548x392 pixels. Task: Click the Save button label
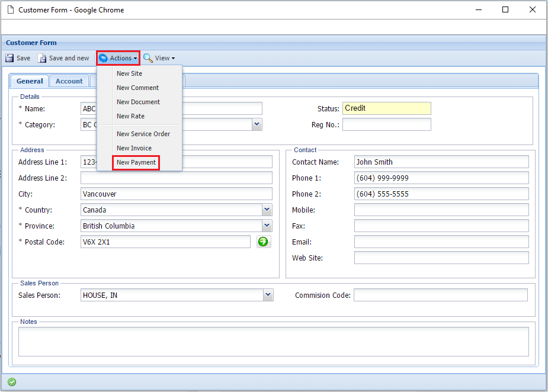[x=24, y=58]
